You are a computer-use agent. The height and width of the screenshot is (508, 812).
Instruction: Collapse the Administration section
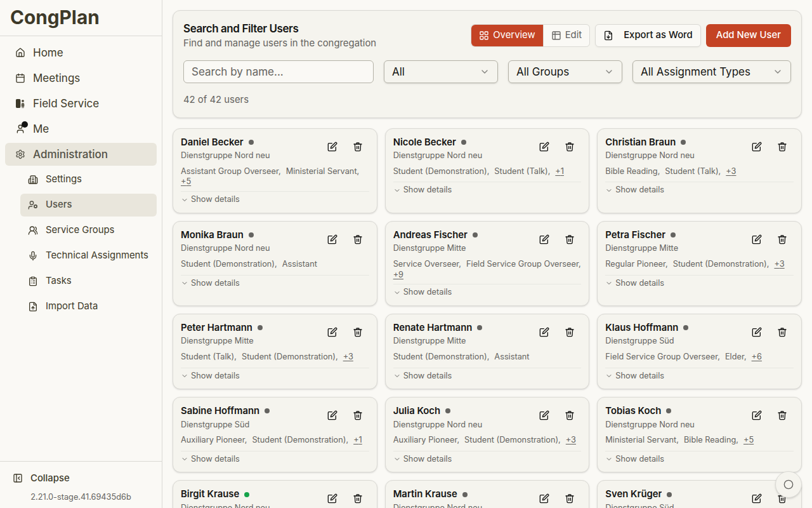point(81,154)
